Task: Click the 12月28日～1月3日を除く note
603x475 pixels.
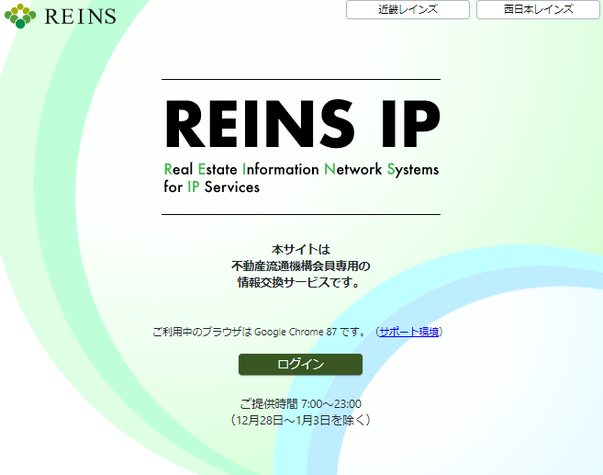Action: point(301,420)
